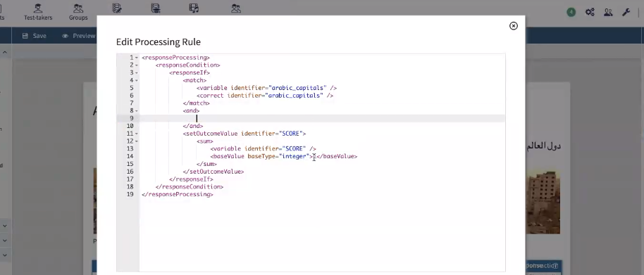Click the building image thumbnail on right
This screenshot has width=644, height=275.
tap(543, 203)
